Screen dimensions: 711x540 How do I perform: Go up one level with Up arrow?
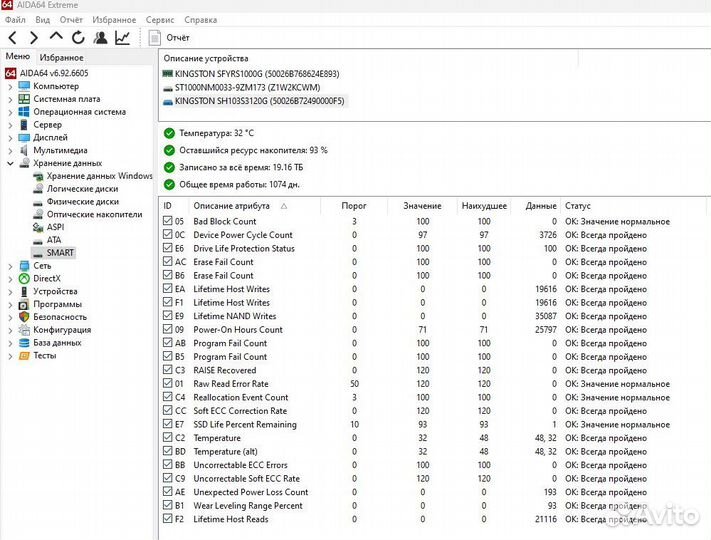coord(56,38)
